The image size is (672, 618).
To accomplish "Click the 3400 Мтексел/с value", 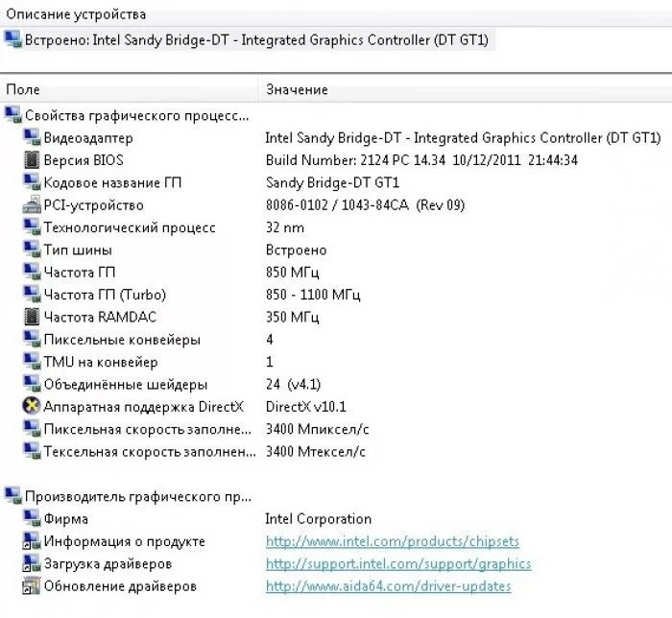I will [316, 451].
